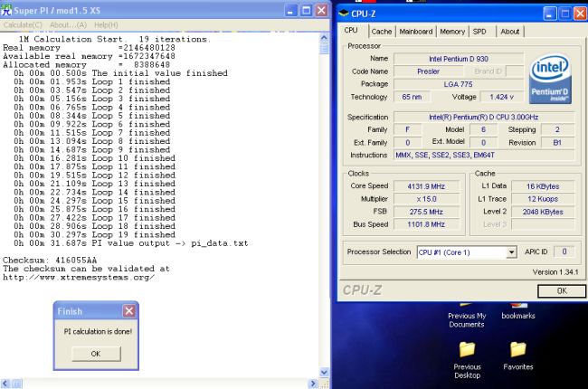This screenshot has width=588, height=389.
Task: Open the Processor Selection dropdown arrow
Action: [x=511, y=252]
